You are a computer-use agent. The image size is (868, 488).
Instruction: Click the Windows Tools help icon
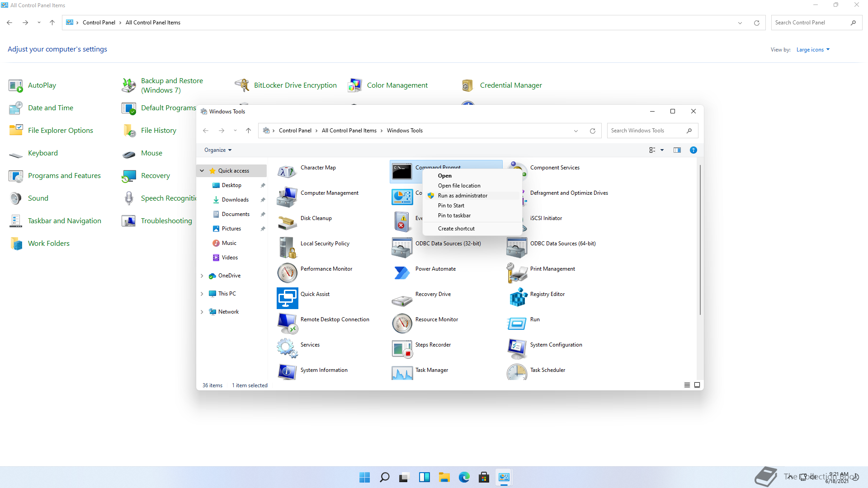(693, 150)
